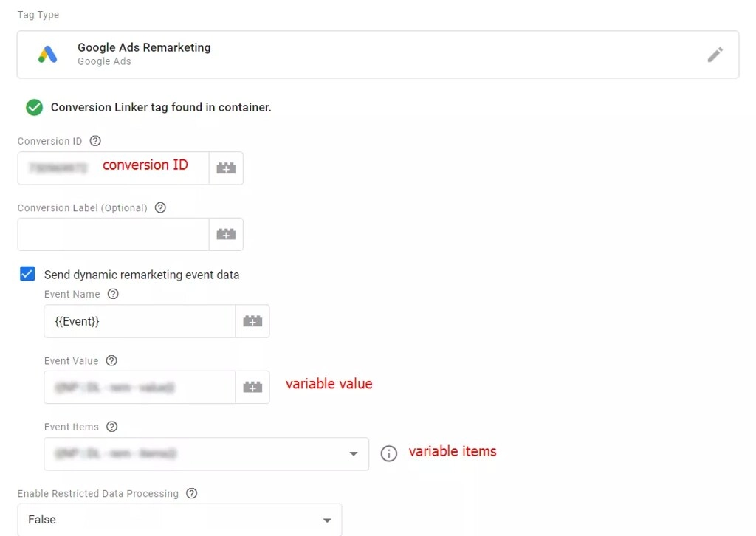Uncheck Send dynamic remarketing event data
Image resolution: width=756 pixels, height=536 pixels.
[x=27, y=273]
